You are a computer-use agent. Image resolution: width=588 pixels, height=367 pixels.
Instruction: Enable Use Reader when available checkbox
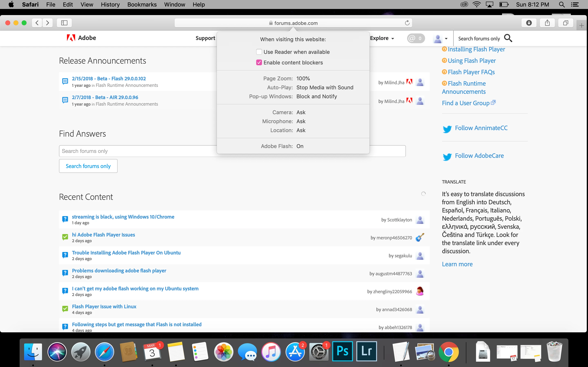click(259, 52)
